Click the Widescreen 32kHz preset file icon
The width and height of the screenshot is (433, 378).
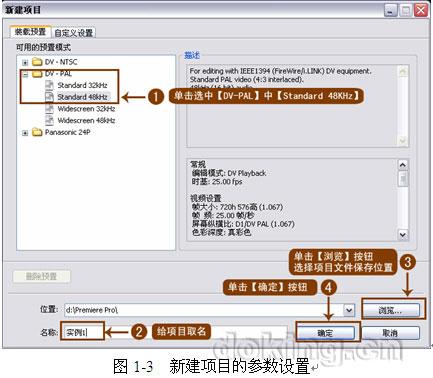(x=50, y=109)
